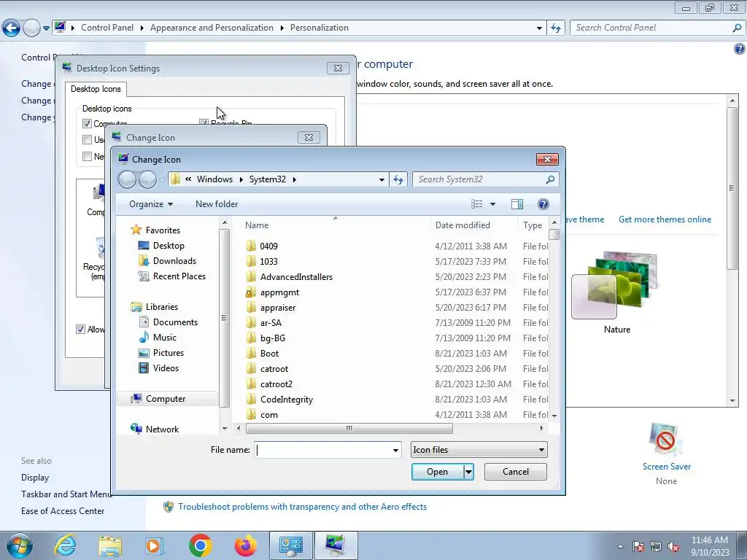This screenshot has width=747, height=560.
Task: Click Windows in the breadcrumb path
Action: [215, 179]
